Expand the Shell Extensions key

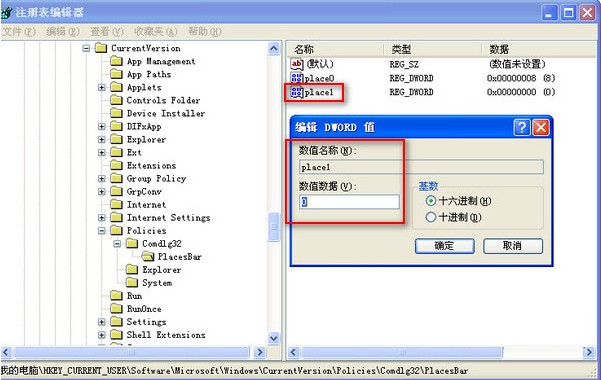coord(102,335)
